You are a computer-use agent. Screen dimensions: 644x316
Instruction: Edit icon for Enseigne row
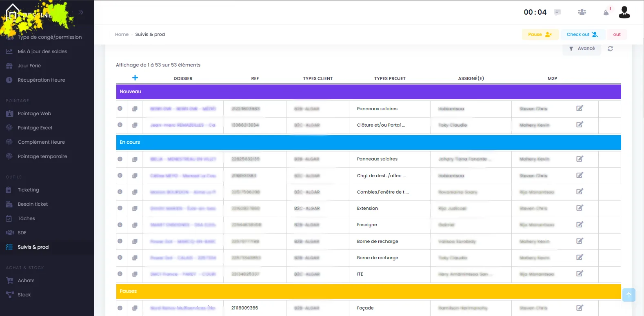pos(580,225)
